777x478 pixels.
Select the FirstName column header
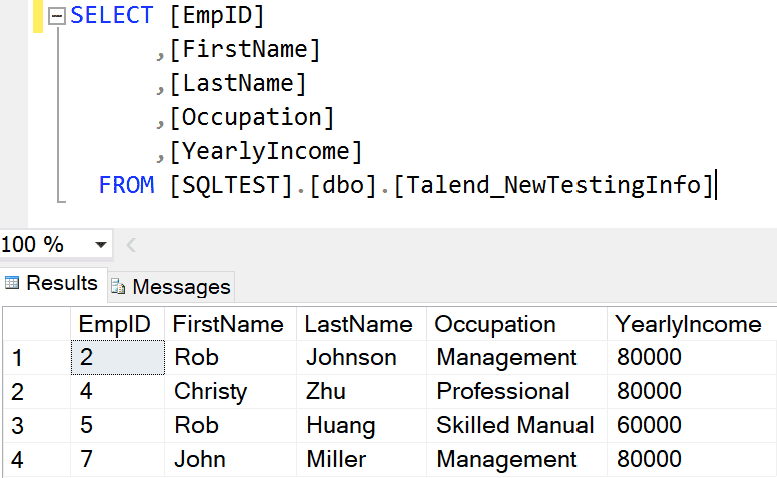[228, 324]
